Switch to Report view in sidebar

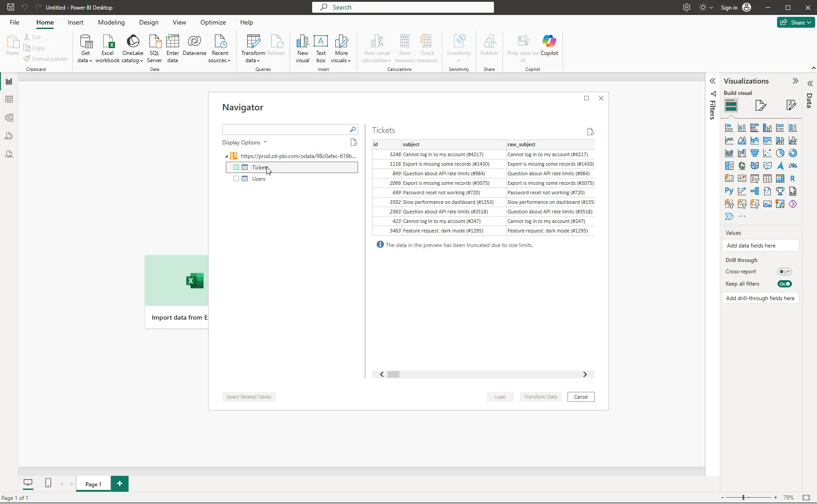9,82
